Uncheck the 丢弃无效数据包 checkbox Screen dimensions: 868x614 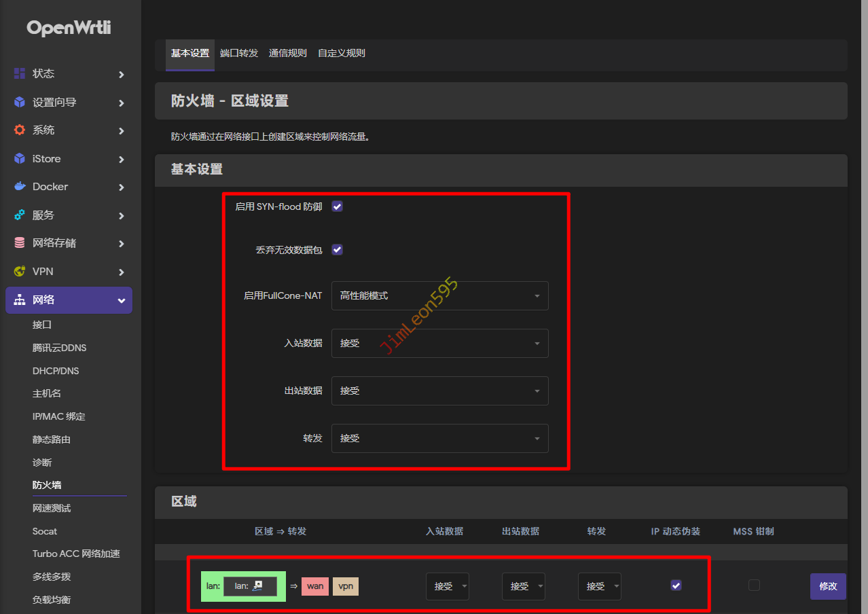click(337, 250)
